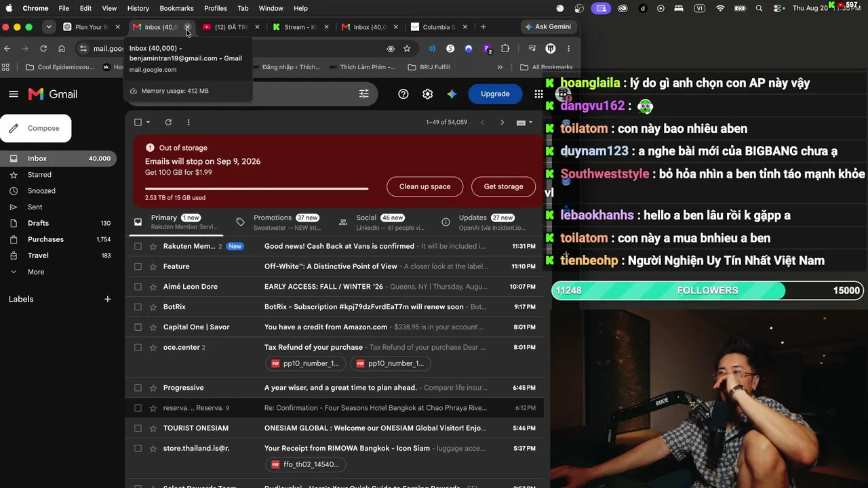868x488 pixels.
Task: Click Get storage button
Action: [503, 186]
